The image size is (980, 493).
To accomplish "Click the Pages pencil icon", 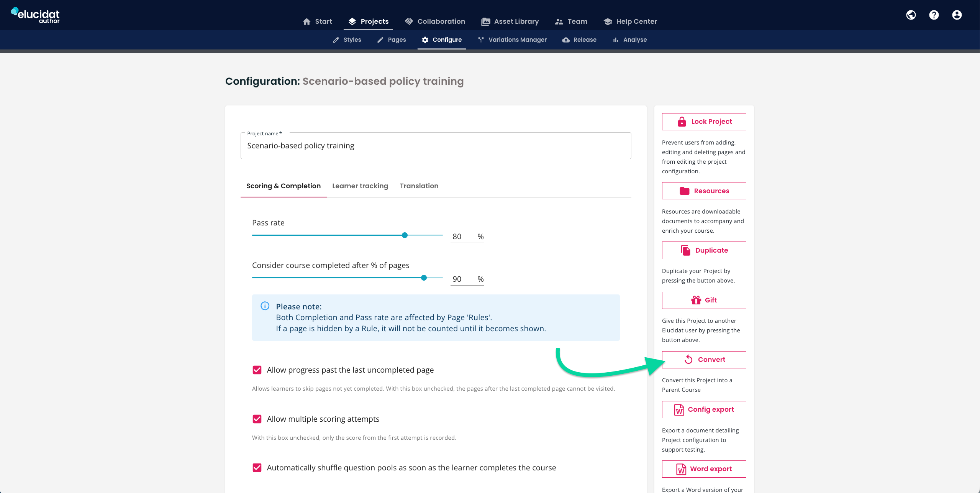I will tap(380, 40).
